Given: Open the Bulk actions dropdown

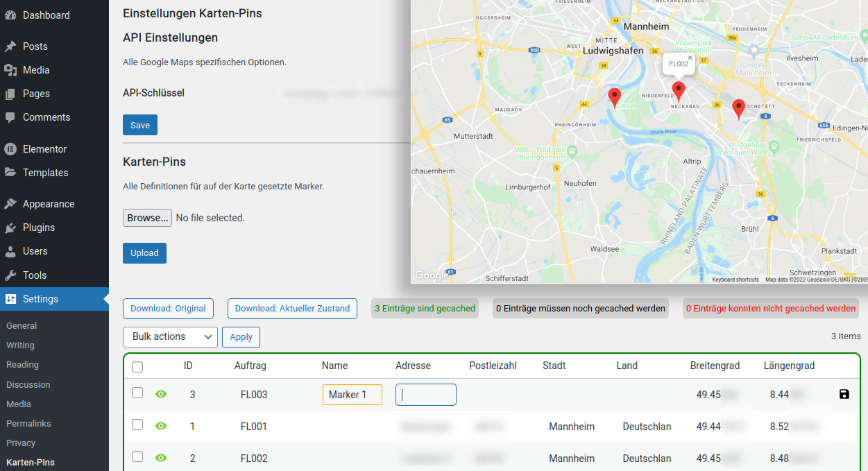Looking at the screenshot, I should pyautogui.click(x=171, y=336).
